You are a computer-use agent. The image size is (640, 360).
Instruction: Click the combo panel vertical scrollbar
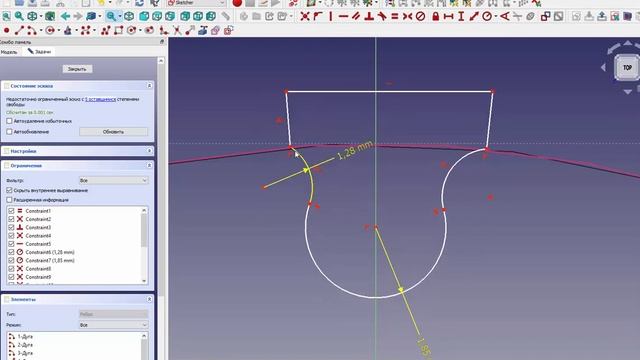[161, 208]
